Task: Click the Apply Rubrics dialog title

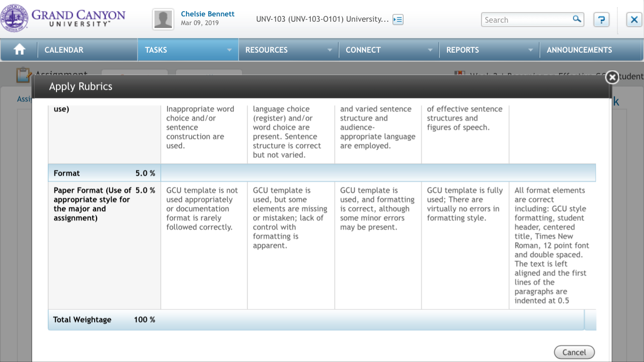Action: [x=81, y=86]
